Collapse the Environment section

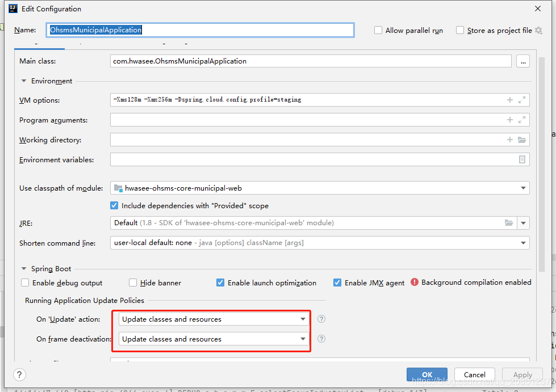point(24,81)
